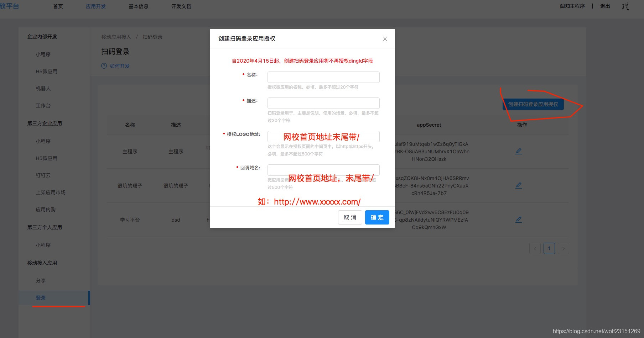This screenshot has height=338, width=644.
Task: Select H5微应用 under 企业内部开发
Action: tap(46, 72)
